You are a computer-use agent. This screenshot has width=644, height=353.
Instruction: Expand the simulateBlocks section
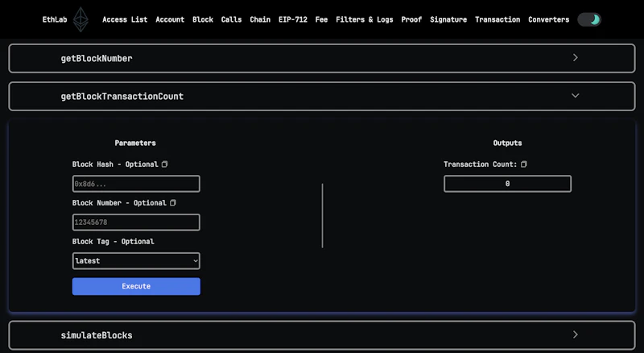(322, 335)
